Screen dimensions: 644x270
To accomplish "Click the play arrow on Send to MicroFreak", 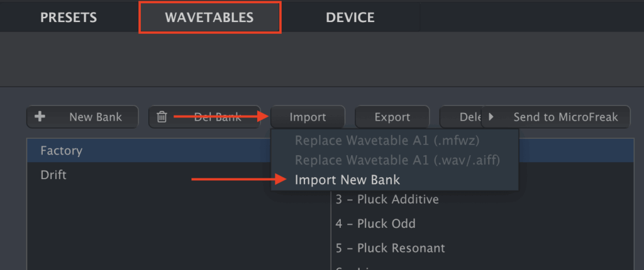I will pos(492,117).
